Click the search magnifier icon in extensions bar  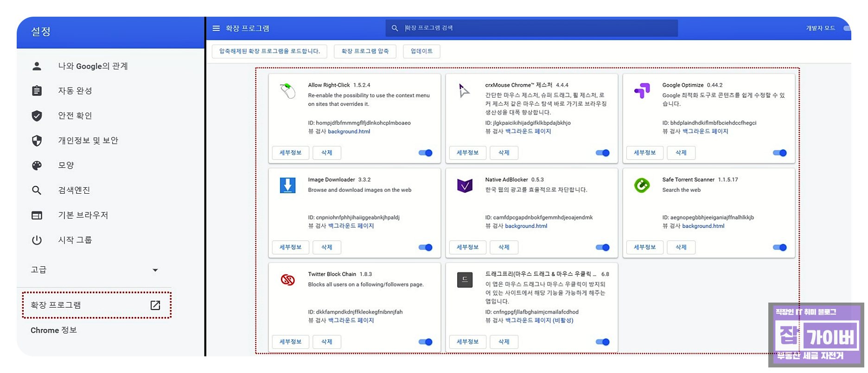(395, 28)
